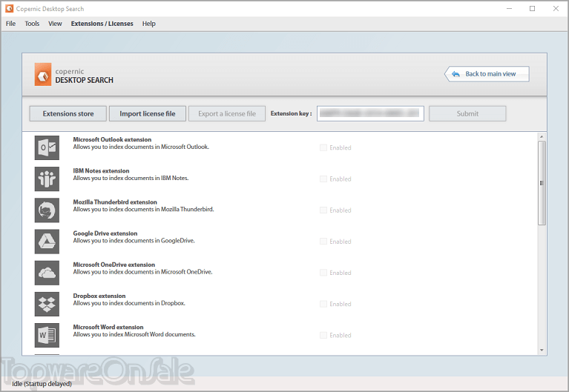
Task: Click the Copernic title bar app icon
Action: pos(9,8)
